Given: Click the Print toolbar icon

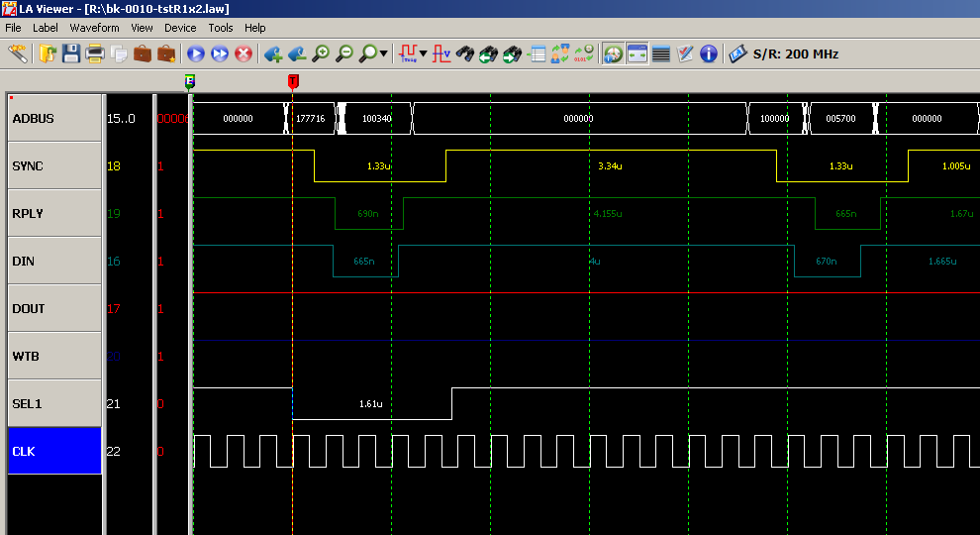Looking at the screenshot, I should coord(95,53).
